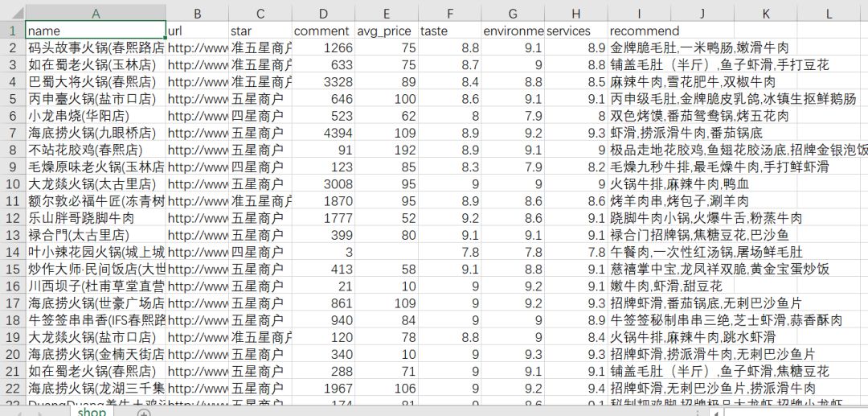Select the cell 乐山胖哥跷脚牛肉
Image resolution: width=868 pixels, height=416 pixels.
click(96, 218)
